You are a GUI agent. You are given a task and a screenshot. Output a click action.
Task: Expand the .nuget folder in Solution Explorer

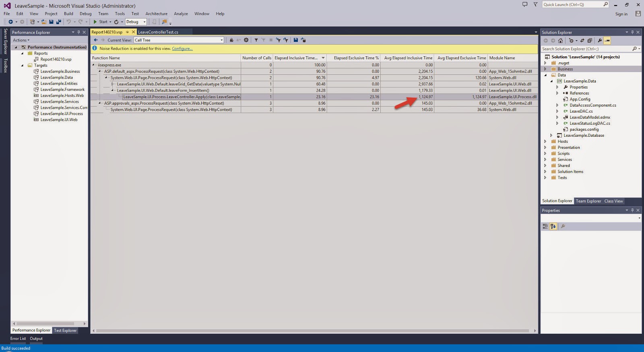(545, 63)
